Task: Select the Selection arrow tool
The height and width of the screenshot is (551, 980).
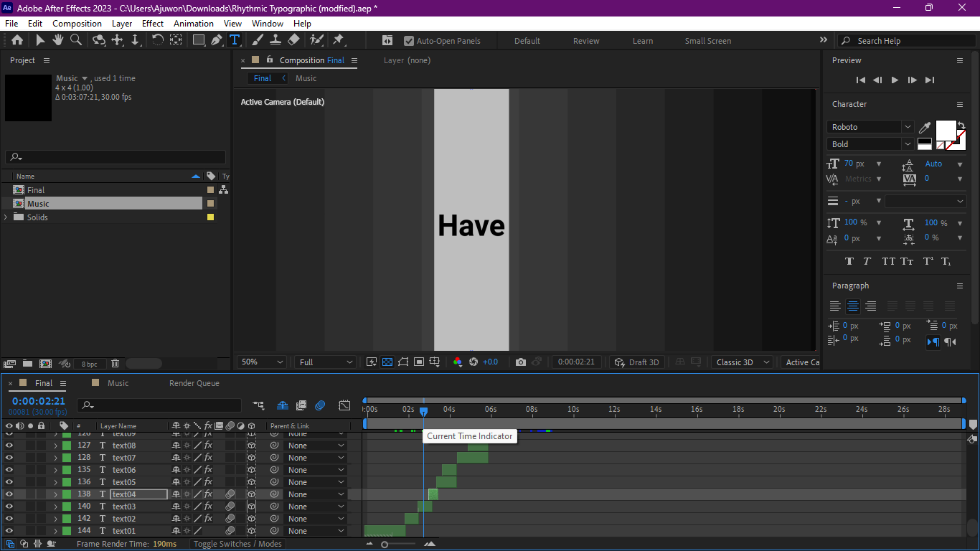Action: (40, 40)
